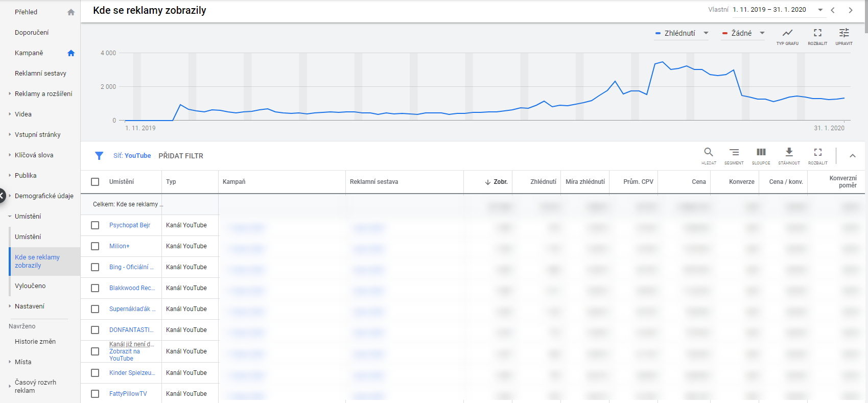Expand Reklamy a rozšíření menu
The image size is (868, 403).
(10, 93)
